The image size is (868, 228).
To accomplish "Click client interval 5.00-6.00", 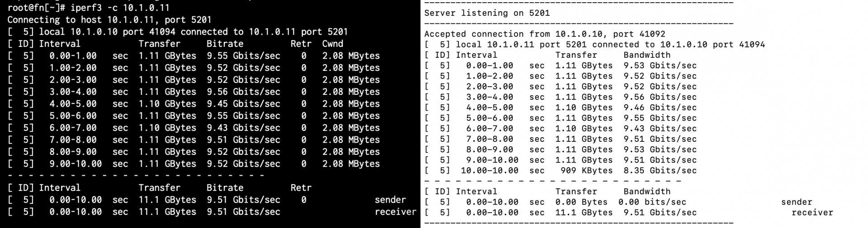I will (x=73, y=116).
